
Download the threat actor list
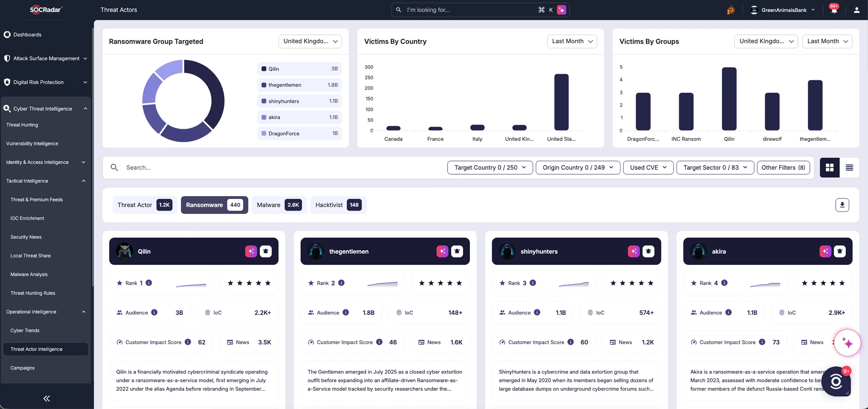click(x=842, y=205)
